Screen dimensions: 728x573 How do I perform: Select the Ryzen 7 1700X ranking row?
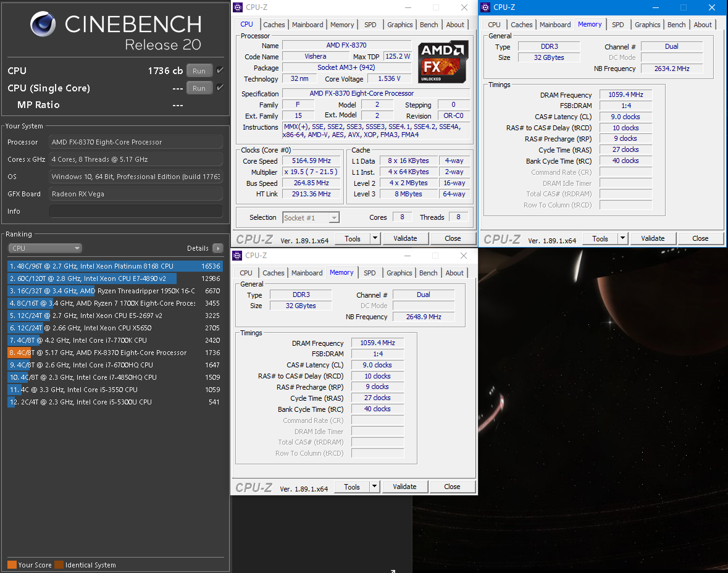click(x=115, y=303)
